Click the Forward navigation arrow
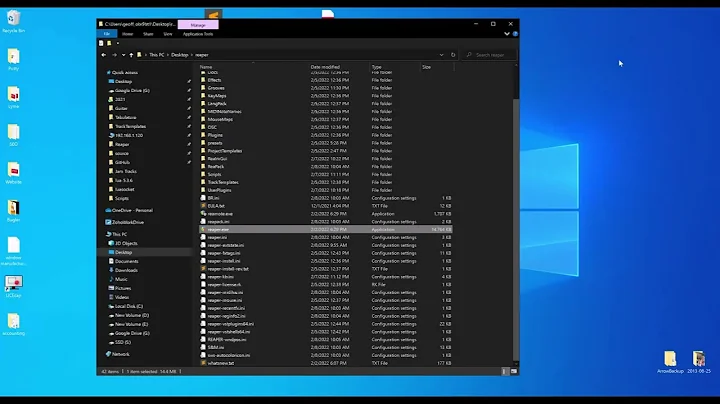The height and width of the screenshot is (404, 720). [x=114, y=55]
